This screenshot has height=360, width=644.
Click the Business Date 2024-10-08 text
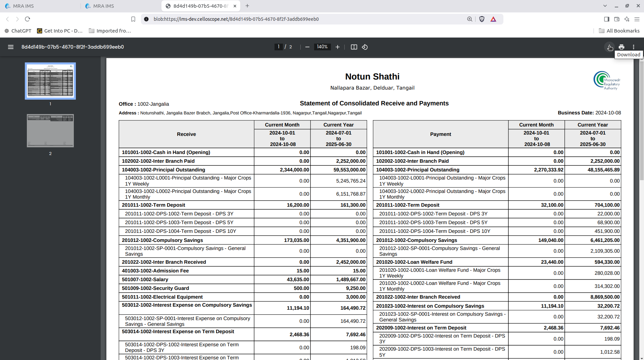coord(589,113)
